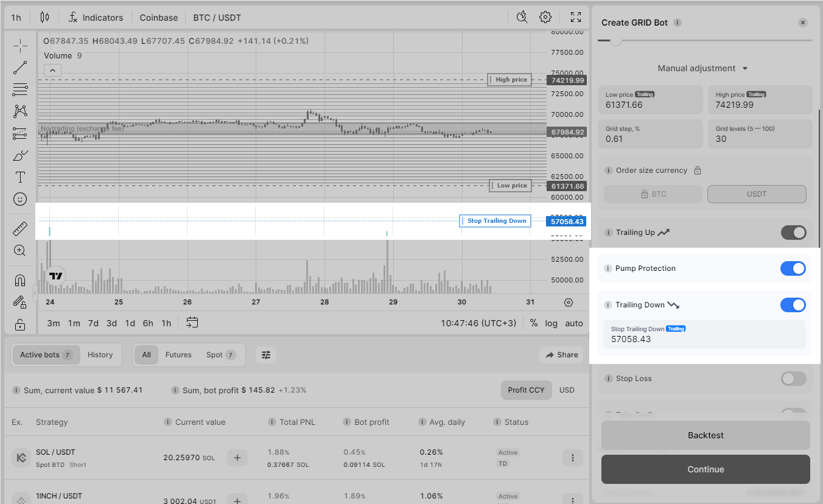Image resolution: width=823 pixels, height=504 pixels.
Task: Disable the Trailing Down toggle
Action: point(793,305)
